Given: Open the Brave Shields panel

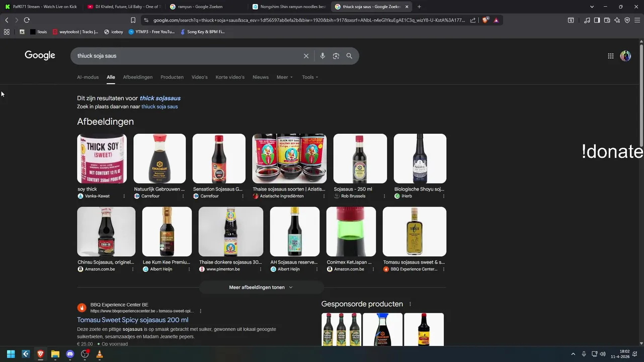Looking at the screenshot, I should coord(485,20).
